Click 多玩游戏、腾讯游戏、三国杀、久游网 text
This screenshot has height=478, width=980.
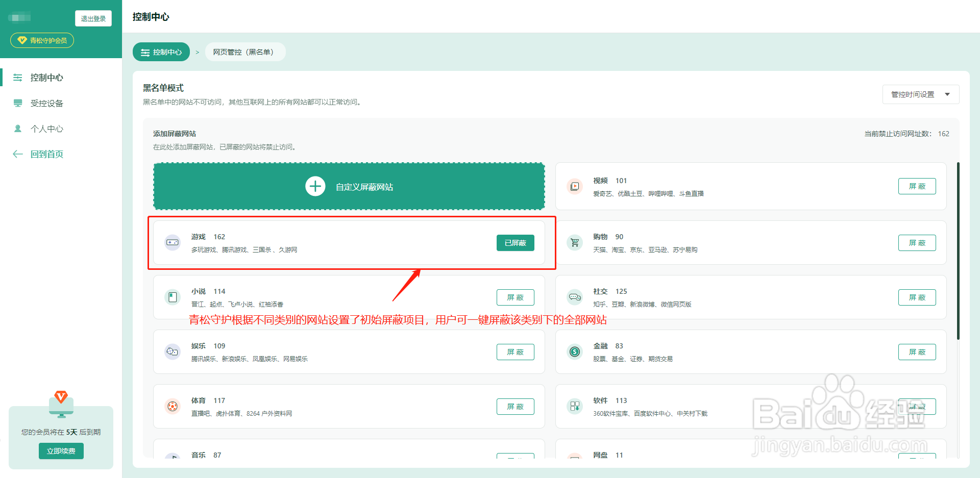coord(244,249)
